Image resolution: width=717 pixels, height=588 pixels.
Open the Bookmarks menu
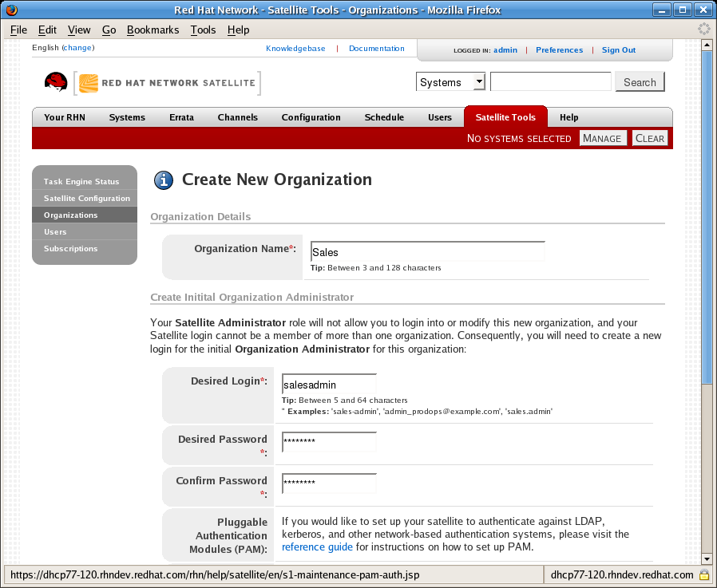point(153,30)
